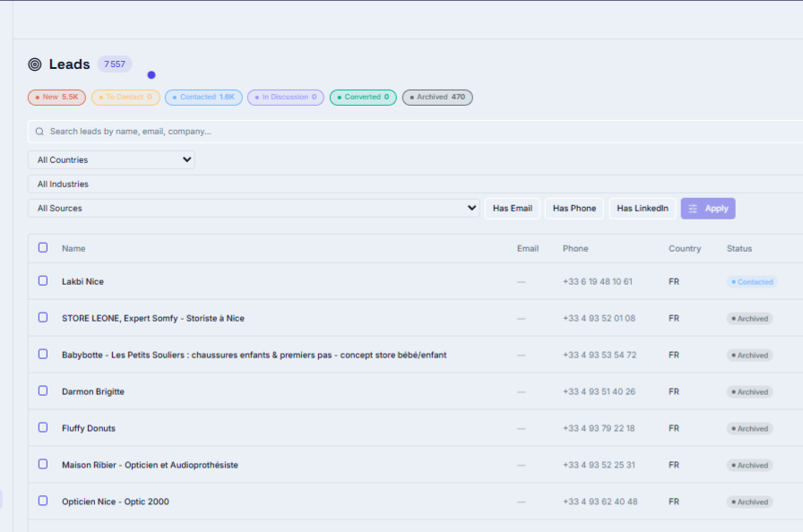The height and width of the screenshot is (532, 803).
Task: Check the box for STORE LEONE row
Action: click(43, 318)
